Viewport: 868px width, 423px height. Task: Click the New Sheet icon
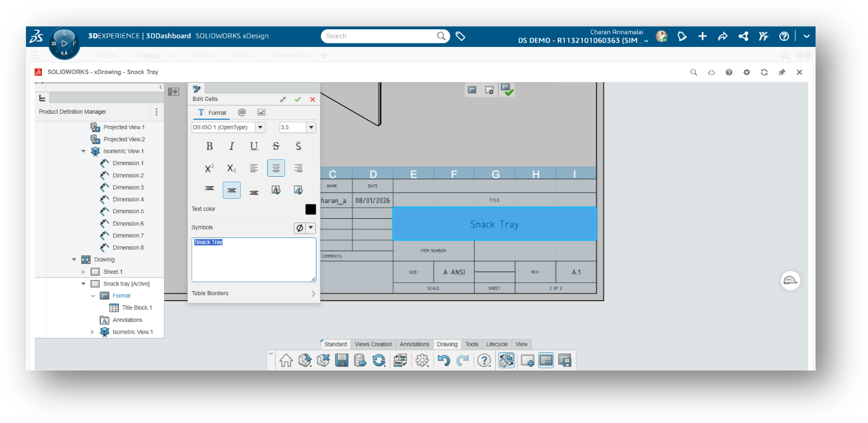click(527, 361)
